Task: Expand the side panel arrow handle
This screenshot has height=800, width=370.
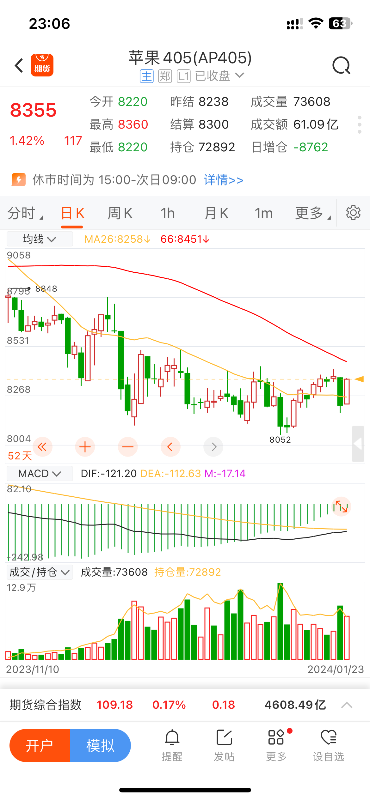Action: (358, 443)
